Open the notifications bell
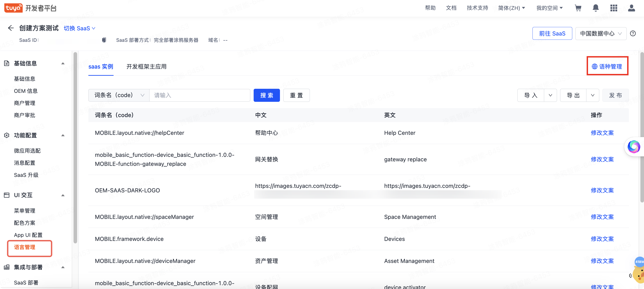644x289 pixels. (x=595, y=8)
